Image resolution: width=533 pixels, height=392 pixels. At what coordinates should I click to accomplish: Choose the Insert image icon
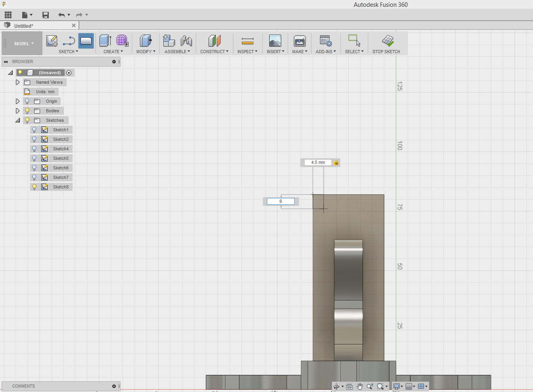point(275,41)
